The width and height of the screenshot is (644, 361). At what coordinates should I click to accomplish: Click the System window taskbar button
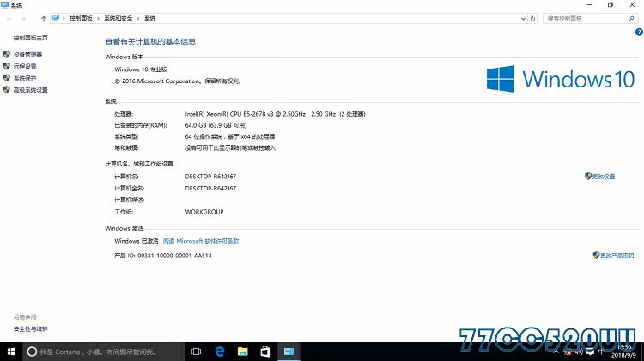[289, 352]
